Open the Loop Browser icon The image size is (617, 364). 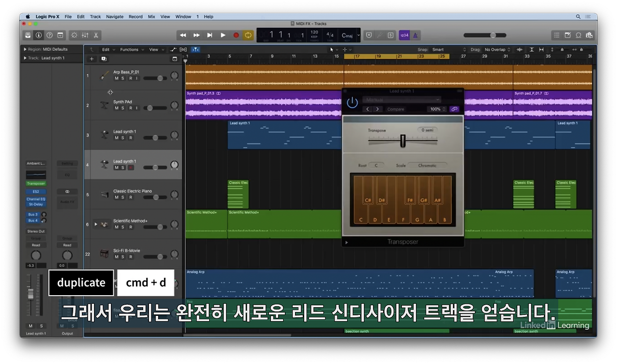(x=578, y=35)
